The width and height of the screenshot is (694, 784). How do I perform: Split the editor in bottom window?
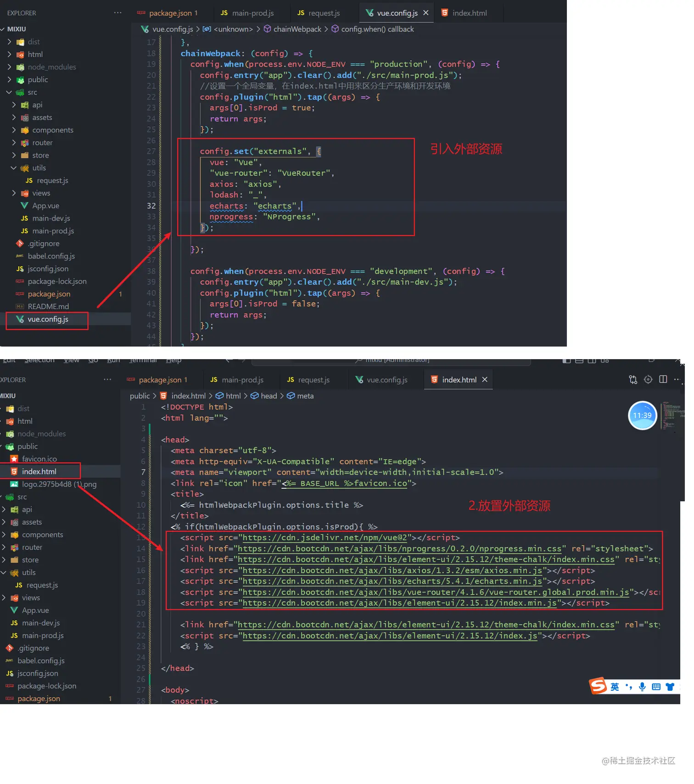click(663, 379)
